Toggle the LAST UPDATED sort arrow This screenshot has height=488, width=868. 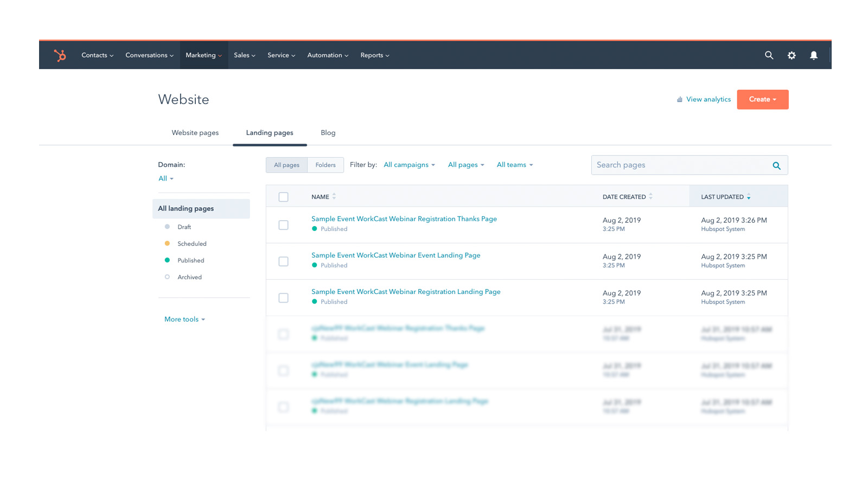point(749,197)
